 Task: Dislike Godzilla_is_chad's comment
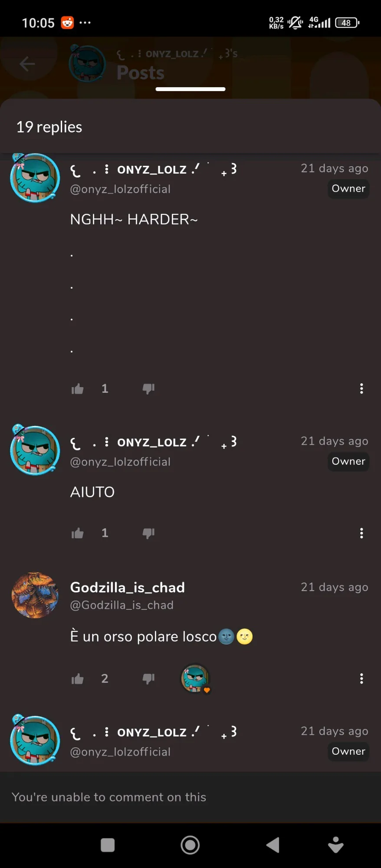tap(148, 679)
